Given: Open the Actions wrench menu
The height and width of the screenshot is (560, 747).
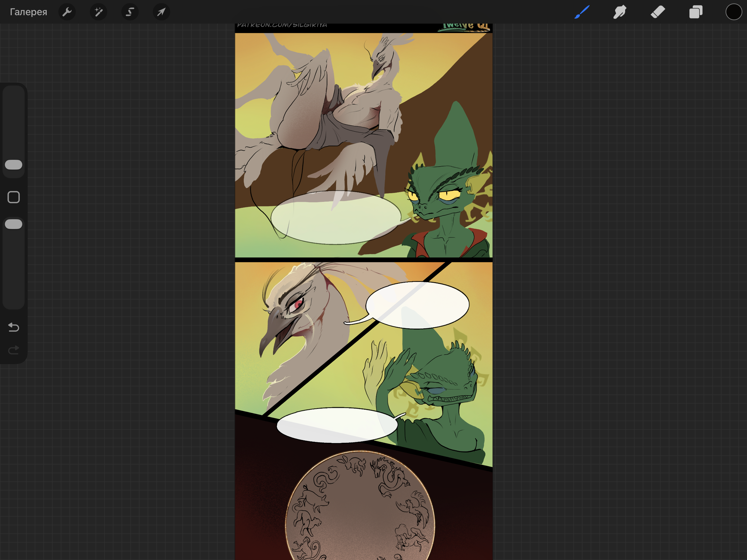Looking at the screenshot, I should 67,12.
